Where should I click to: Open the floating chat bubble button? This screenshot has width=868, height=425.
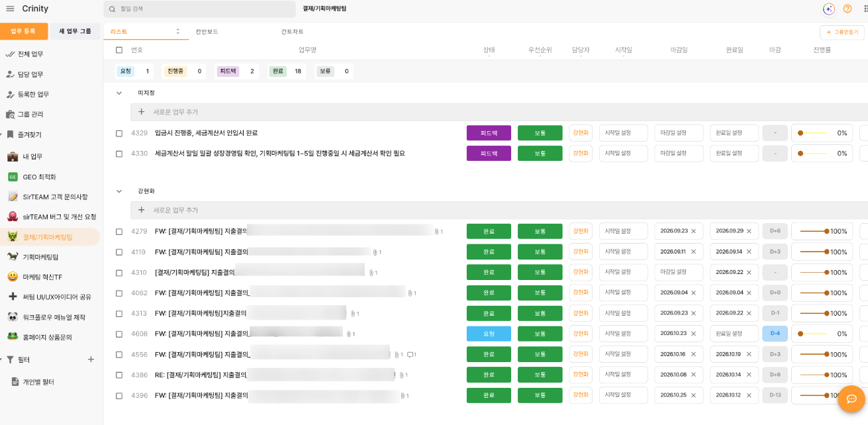pos(851,399)
